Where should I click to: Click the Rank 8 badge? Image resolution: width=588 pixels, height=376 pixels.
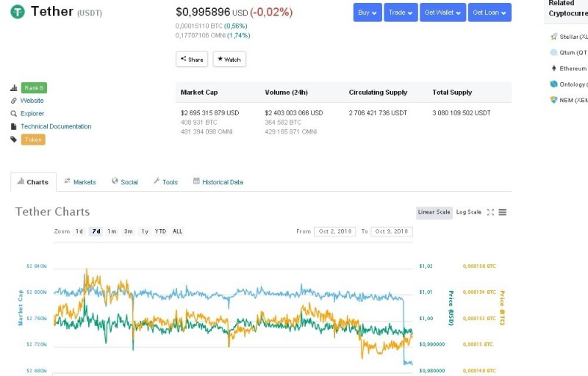[x=34, y=88]
